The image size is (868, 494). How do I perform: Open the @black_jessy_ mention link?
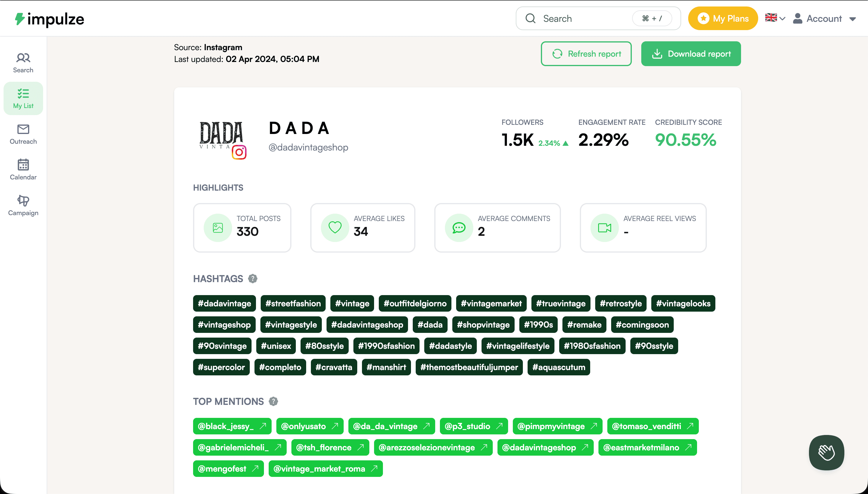pyautogui.click(x=232, y=426)
